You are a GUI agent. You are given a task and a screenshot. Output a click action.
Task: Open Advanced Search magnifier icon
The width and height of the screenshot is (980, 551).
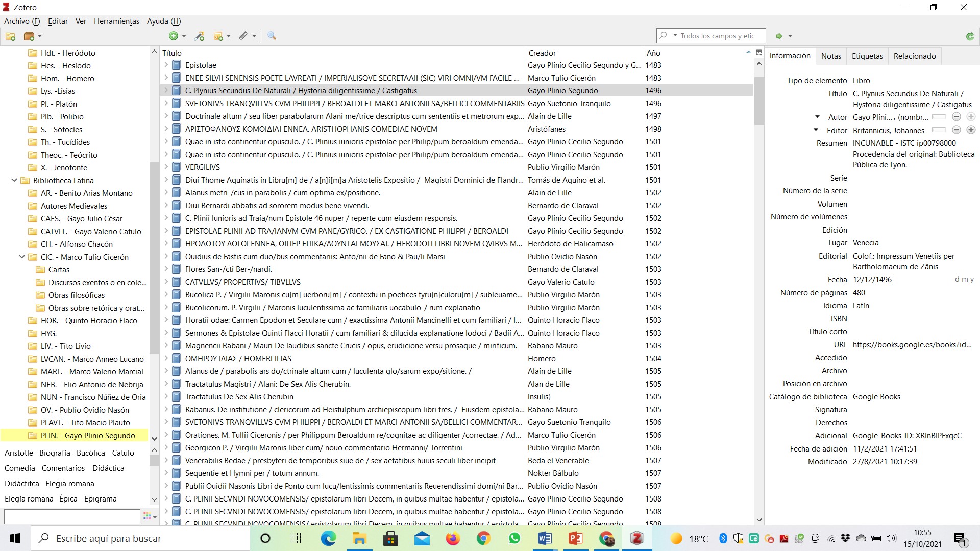click(272, 36)
